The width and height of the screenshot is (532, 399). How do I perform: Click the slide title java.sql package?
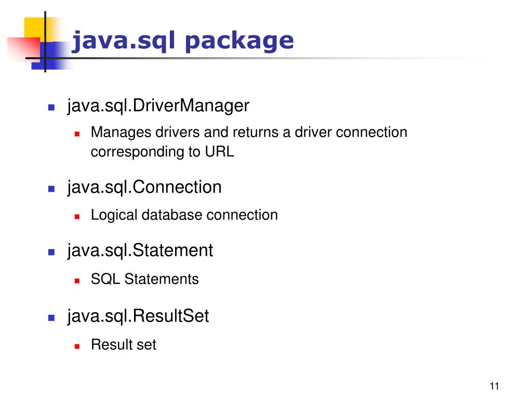[182, 42]
